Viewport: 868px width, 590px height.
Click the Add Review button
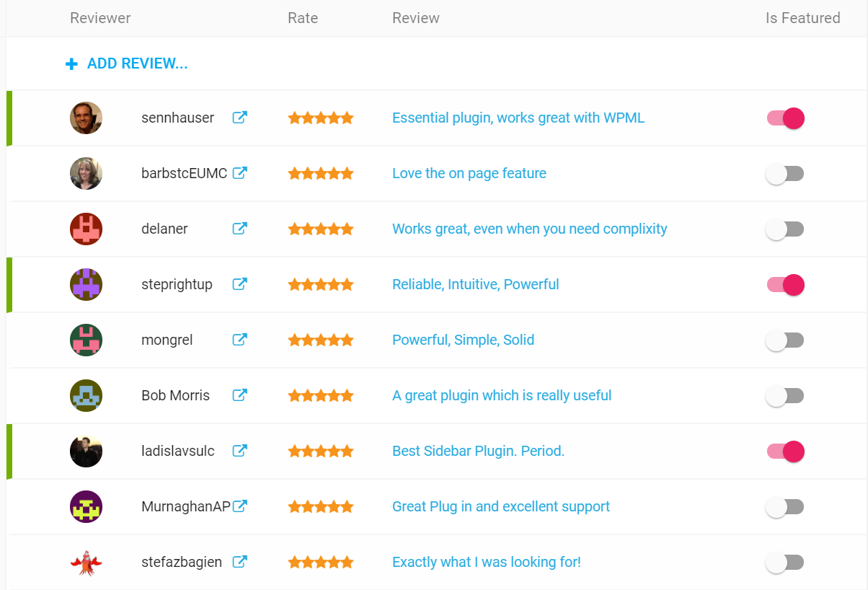pos(127,64)
